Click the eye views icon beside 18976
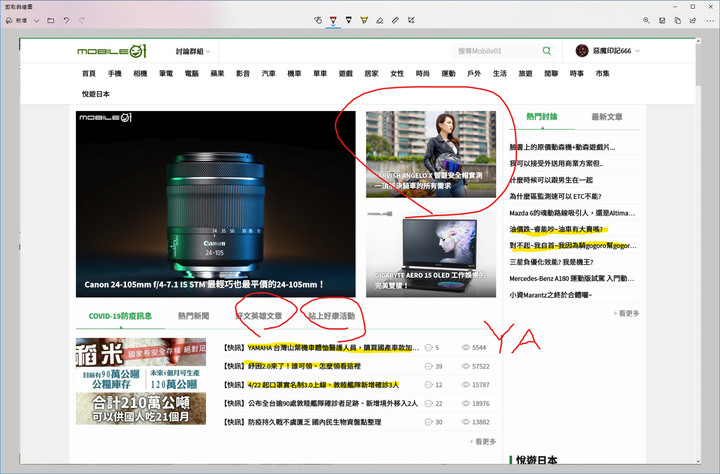 coord(466,404)
